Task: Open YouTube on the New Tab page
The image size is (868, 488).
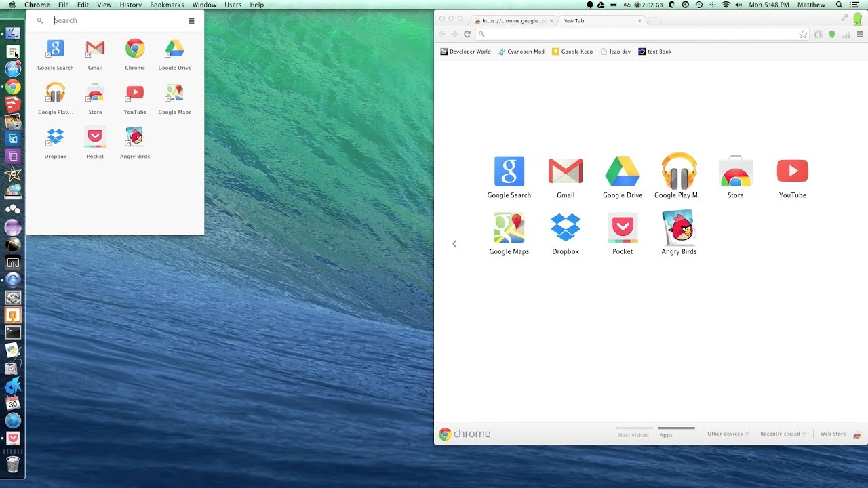Action: tap(792, 178)
